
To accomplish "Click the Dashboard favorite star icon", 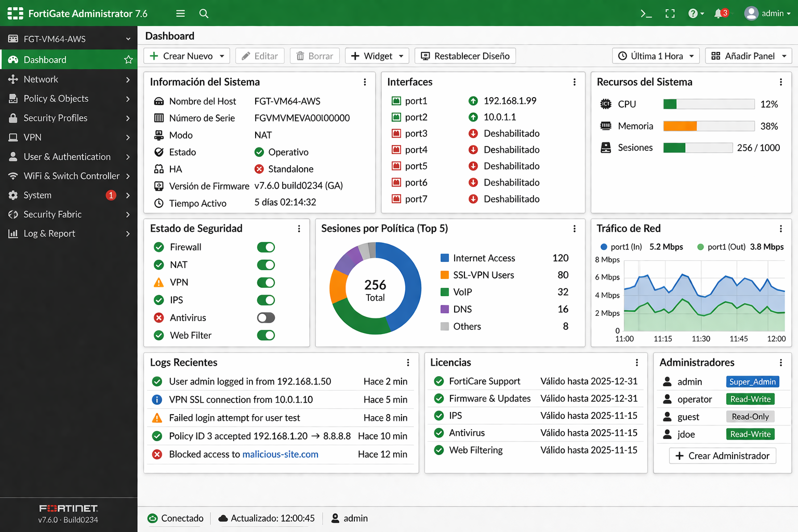I will click(x=128, y=60).
